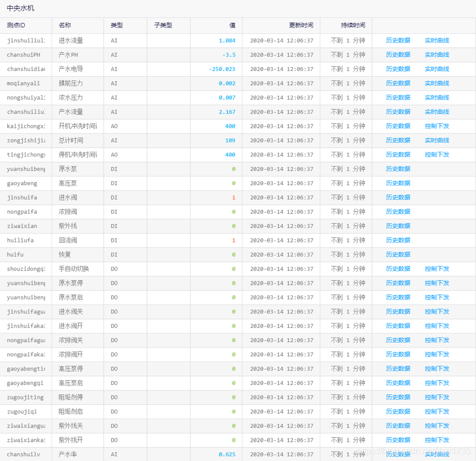The image size is (476, 461).
Task: Select the value 0.002 for 膜前压力
Action: click(227, 83)
